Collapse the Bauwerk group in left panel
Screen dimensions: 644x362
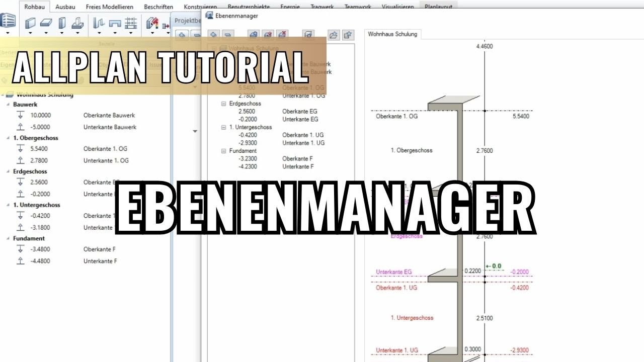coord(8,104)
